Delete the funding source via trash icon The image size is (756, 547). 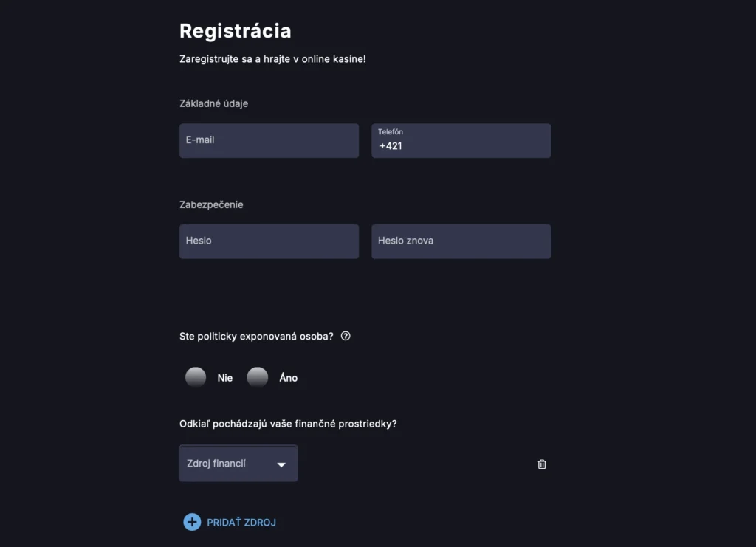[x=541, y=464]
